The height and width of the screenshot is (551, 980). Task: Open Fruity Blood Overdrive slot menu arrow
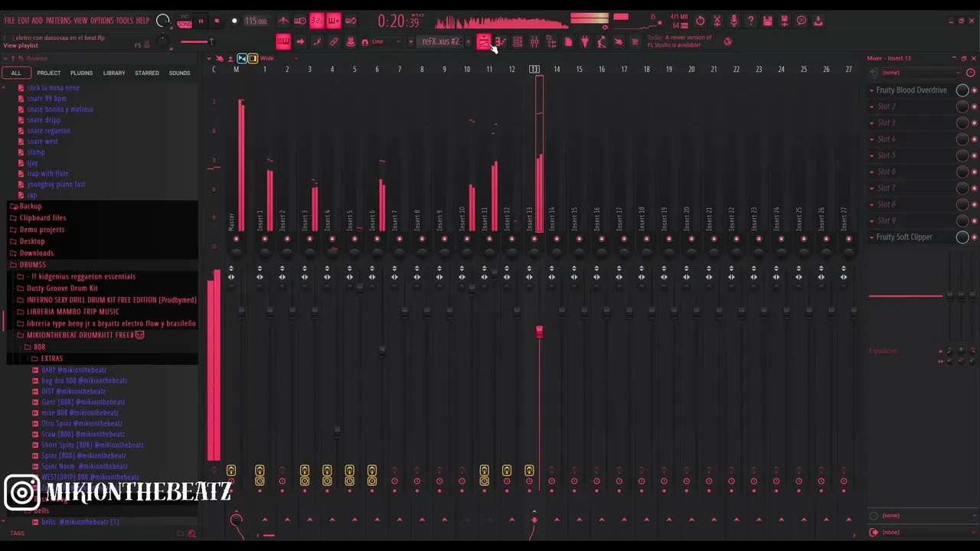click(x=871, y=90)
